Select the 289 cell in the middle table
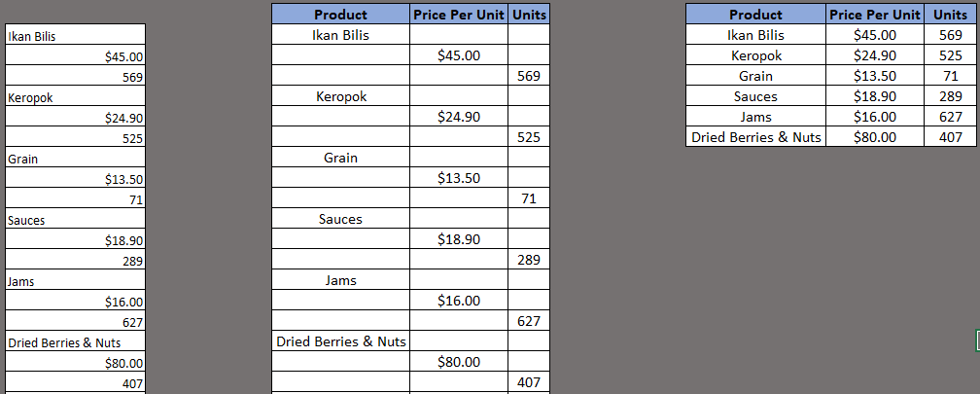The width and height of the screenshot is (980, 394). point(529,260)
